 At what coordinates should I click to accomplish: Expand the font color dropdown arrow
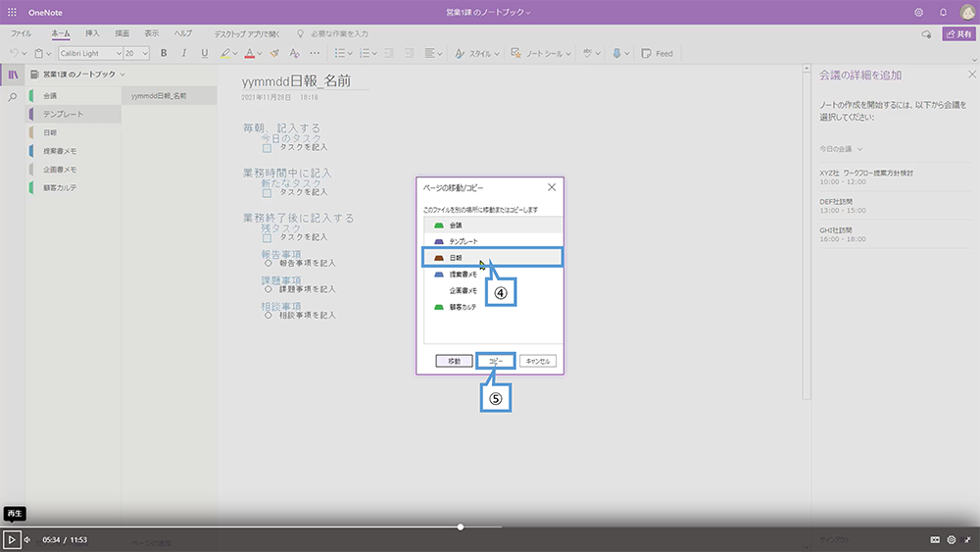pos(260,54)
